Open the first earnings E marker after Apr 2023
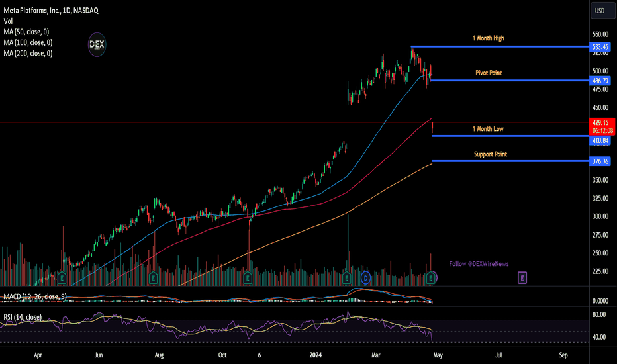 (62, 278)
